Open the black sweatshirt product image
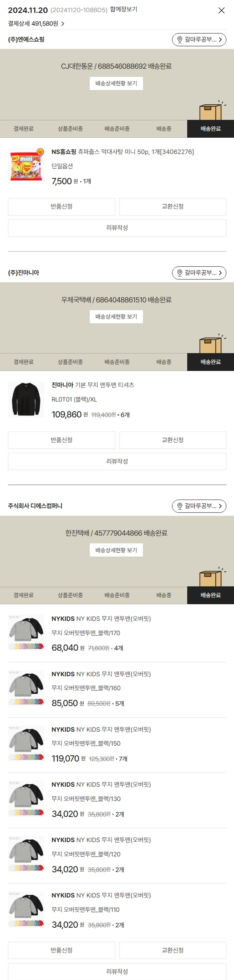 click(x=26, y=399)
